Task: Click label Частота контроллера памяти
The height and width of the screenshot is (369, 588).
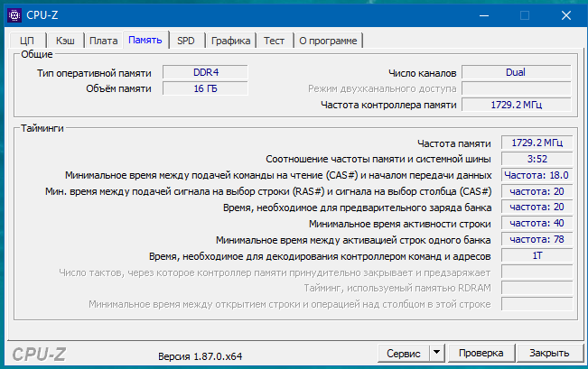Action: click(x=388, y=105)
